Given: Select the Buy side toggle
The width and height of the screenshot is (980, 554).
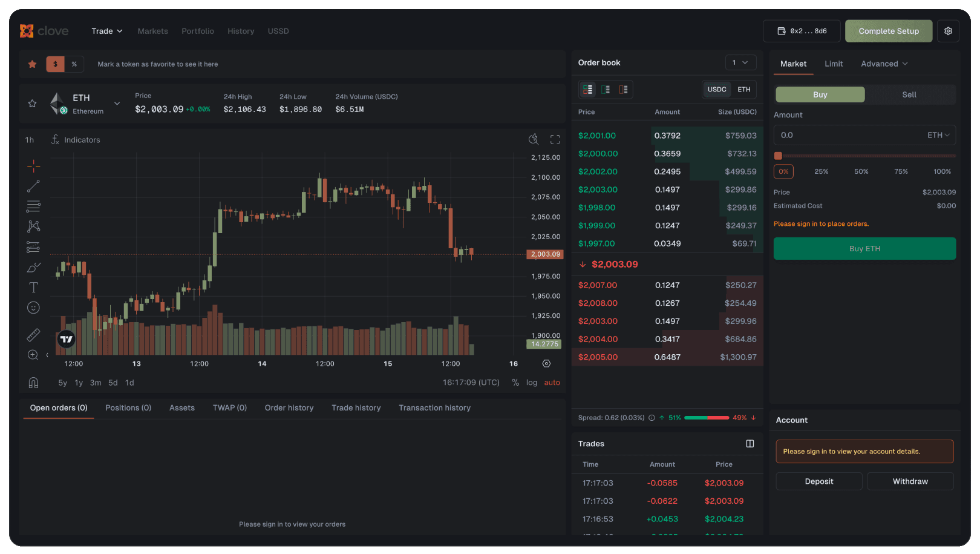Looking at the screenshot, I should [820, 94].
